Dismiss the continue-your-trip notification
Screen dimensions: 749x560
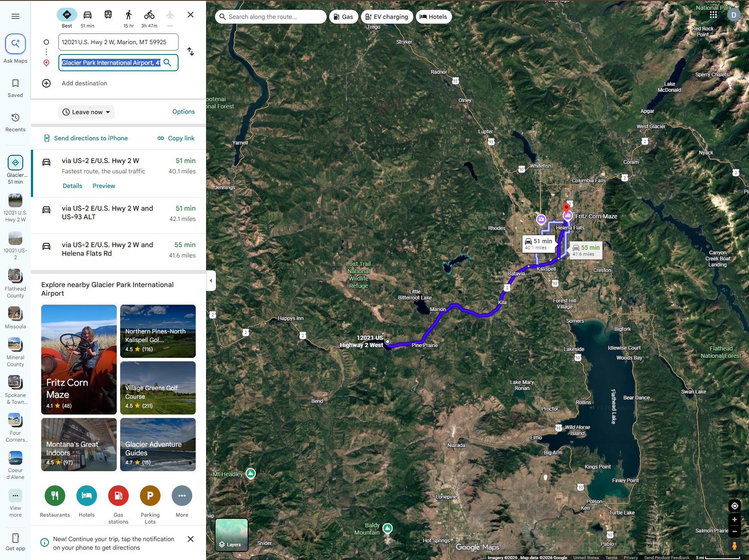[191, 539]
